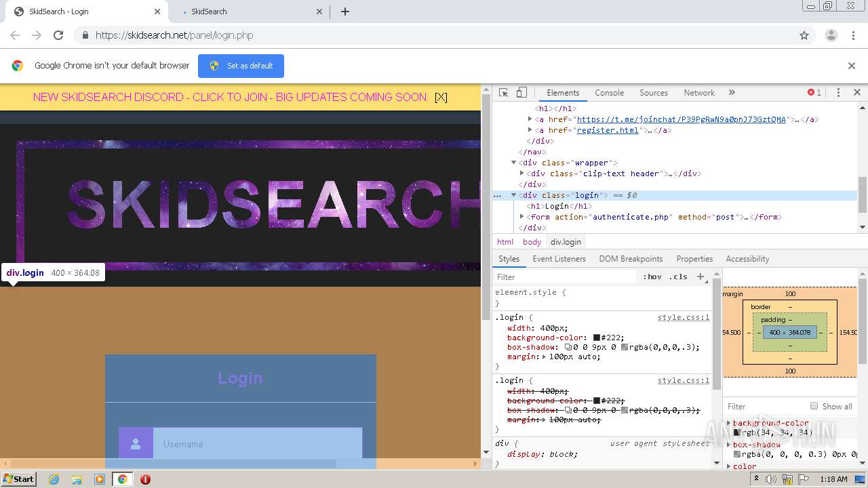Select the html breadcrumb
This screenshot has width=868, height=488.
click(x=505, y=242)
